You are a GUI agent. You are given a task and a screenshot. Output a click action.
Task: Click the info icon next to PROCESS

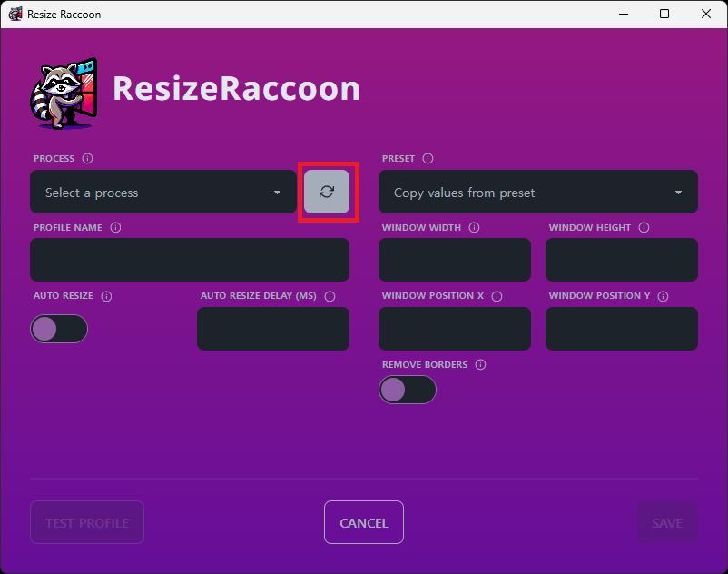click(x=87, y=158)
